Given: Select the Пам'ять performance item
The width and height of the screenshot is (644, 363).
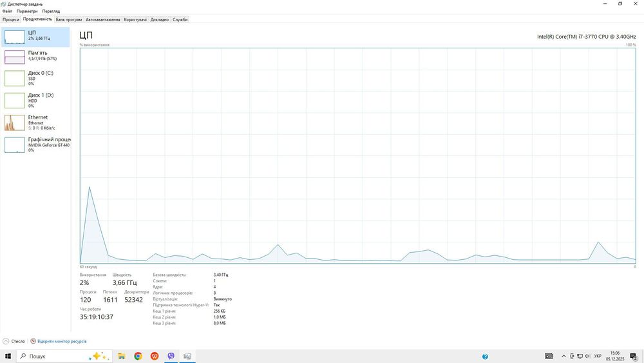Looking at the screenshot, I should pyautogui.click(x=35, y=57).
